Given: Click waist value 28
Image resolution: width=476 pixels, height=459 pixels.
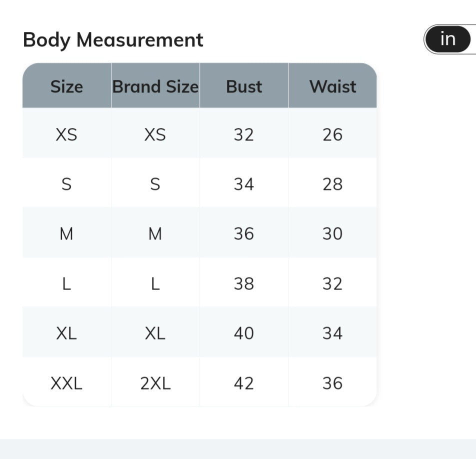Looking at the screenshot, I should [332, 183].
